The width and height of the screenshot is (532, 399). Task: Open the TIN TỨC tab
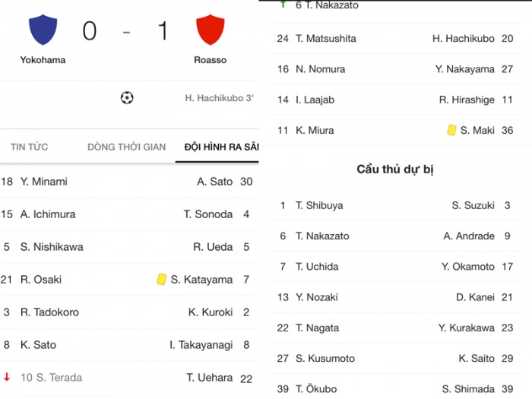click(29, 147)
